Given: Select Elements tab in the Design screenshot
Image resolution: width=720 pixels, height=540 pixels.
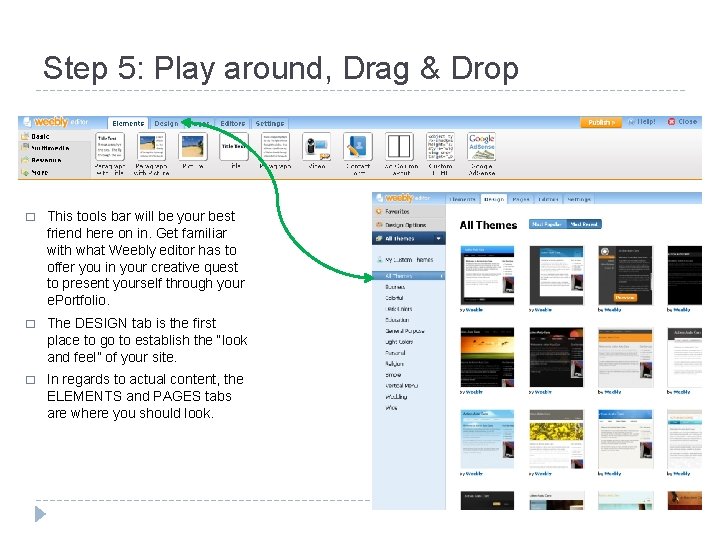Looking at the screenshot, I should tap(462, 199).
